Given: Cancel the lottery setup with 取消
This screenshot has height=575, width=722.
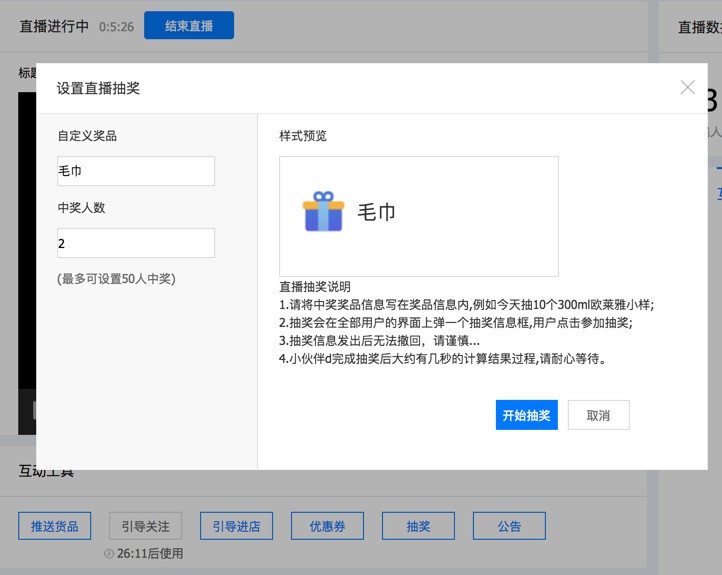Looking at the screenshot, I should point(598,415).
